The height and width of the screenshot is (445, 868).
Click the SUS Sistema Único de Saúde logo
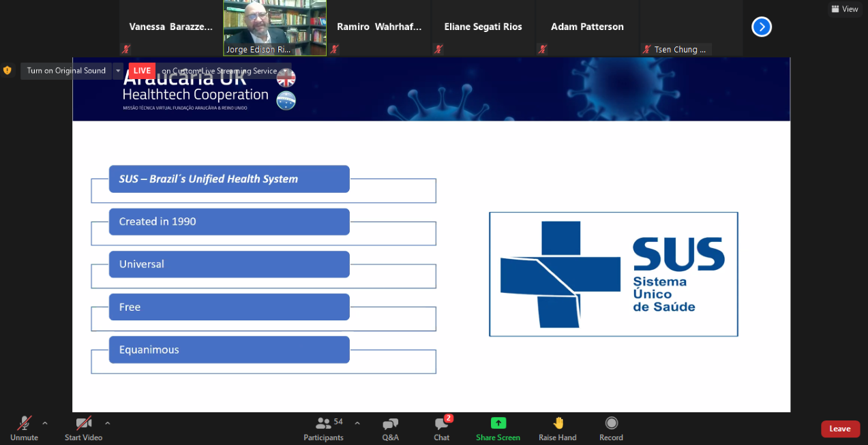pyautogui.click(x=614, y=274)
